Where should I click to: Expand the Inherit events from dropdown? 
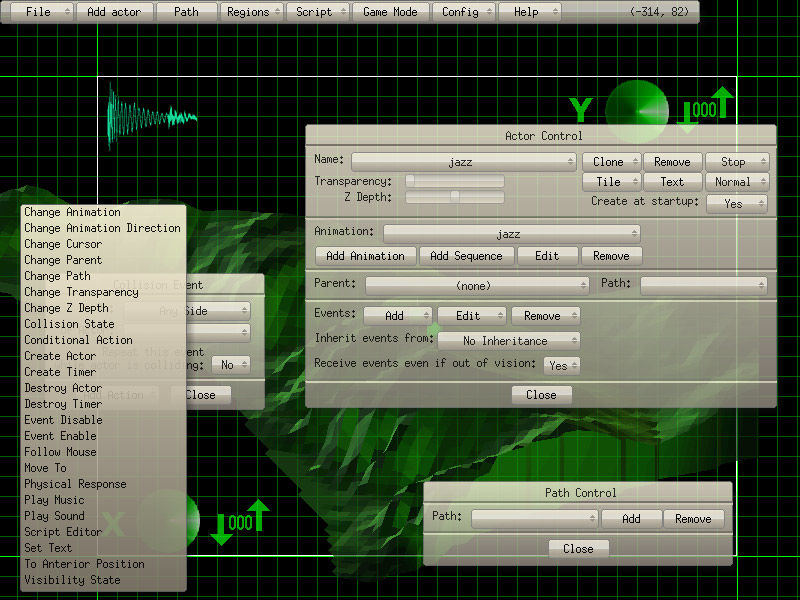(508, 341)
